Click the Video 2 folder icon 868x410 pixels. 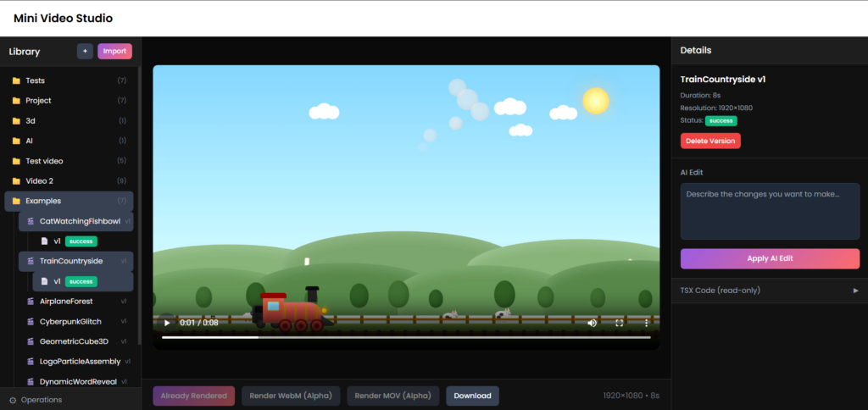[x=16, y=181]
